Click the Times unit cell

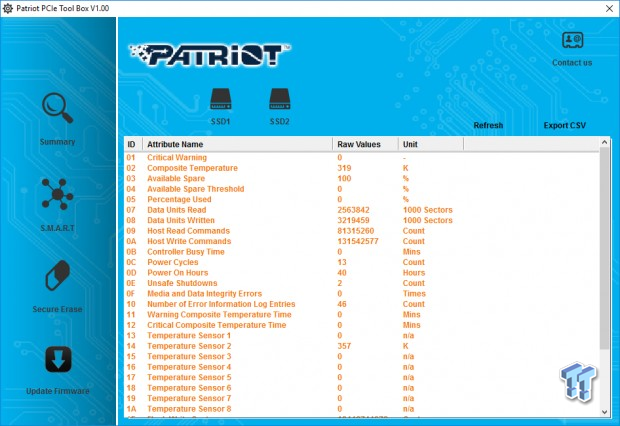414,293
